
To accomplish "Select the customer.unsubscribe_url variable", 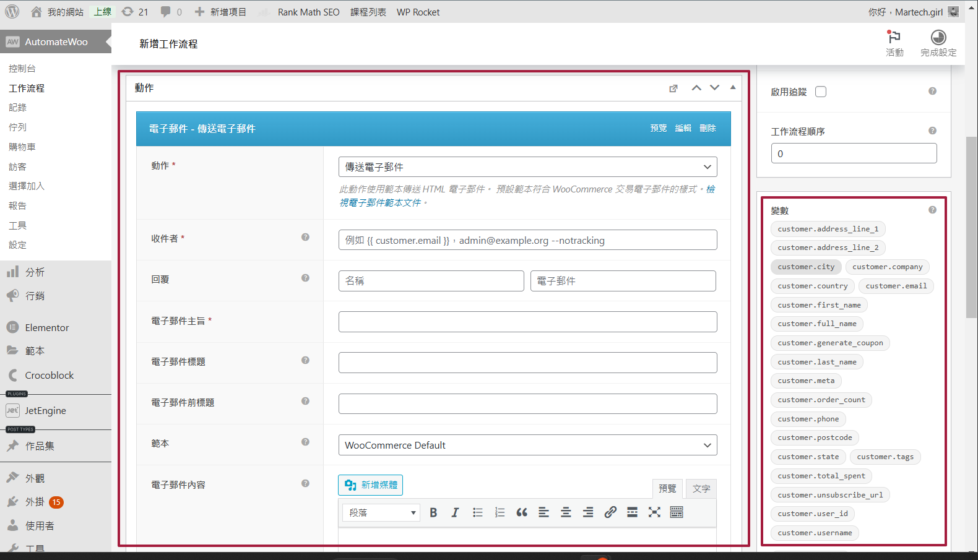I will pos(830,495).
